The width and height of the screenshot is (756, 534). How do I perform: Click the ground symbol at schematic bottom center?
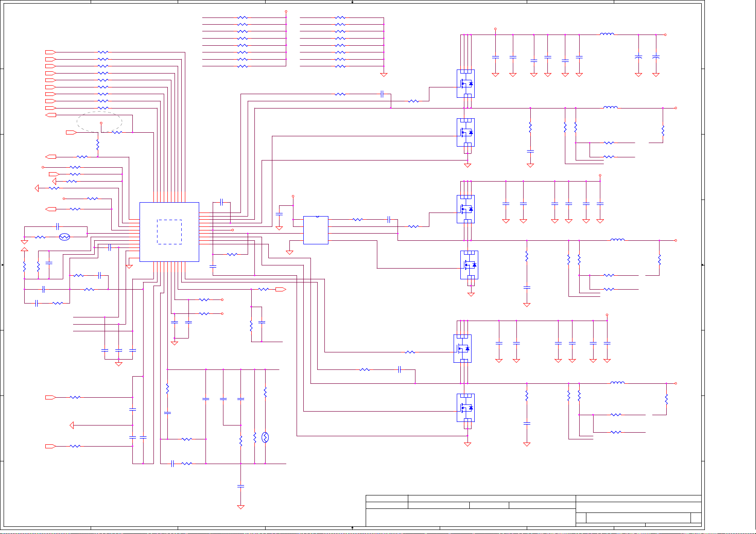coord(240,507)
